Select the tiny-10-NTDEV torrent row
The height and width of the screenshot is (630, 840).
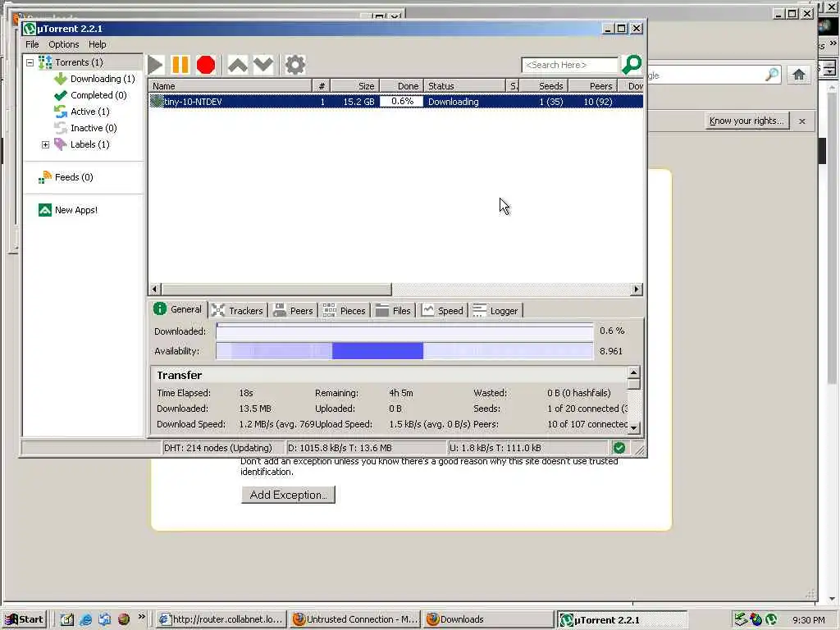click(396, 101)
